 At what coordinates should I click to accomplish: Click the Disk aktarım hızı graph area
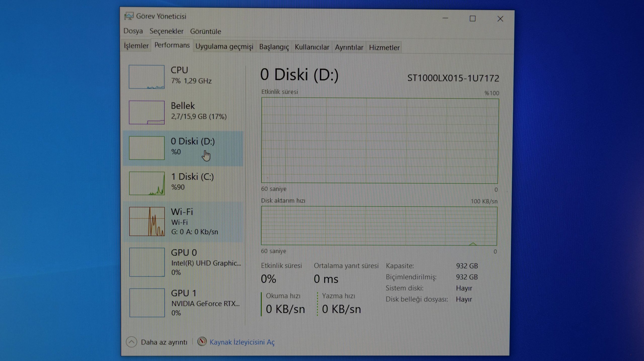pyautogui.click(x=379, y=226)
